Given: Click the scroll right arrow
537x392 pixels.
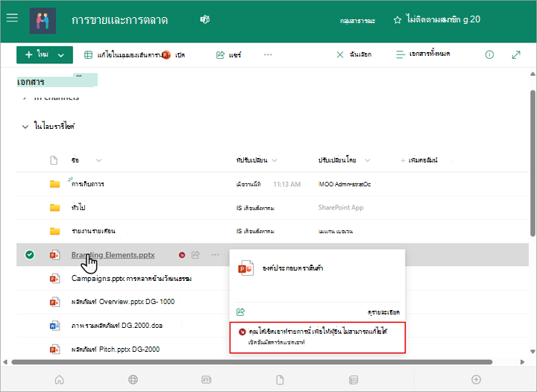Looking at the screenshot, I should point(522,362).
